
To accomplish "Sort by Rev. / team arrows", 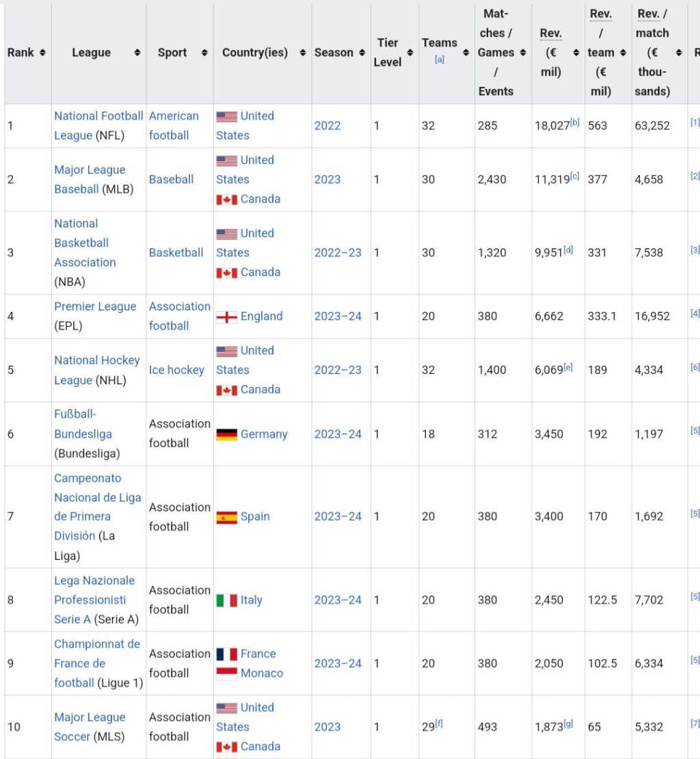I will [623, 52].
